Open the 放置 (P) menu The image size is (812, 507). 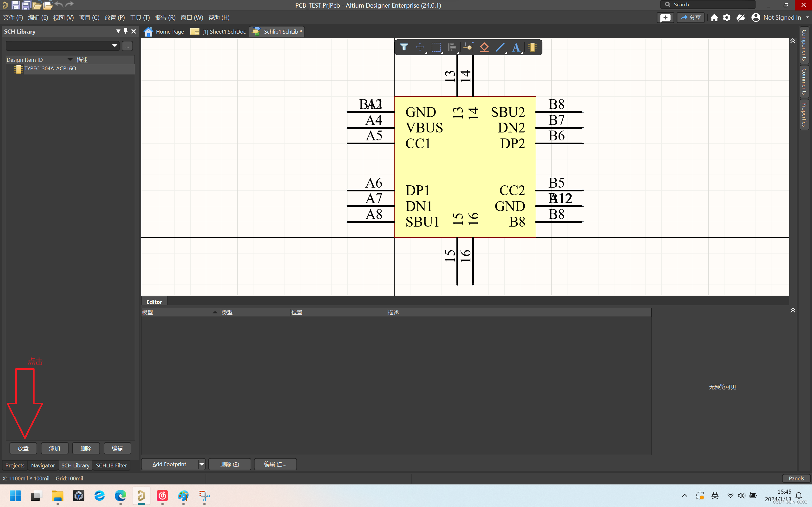(x=115, y=17)
